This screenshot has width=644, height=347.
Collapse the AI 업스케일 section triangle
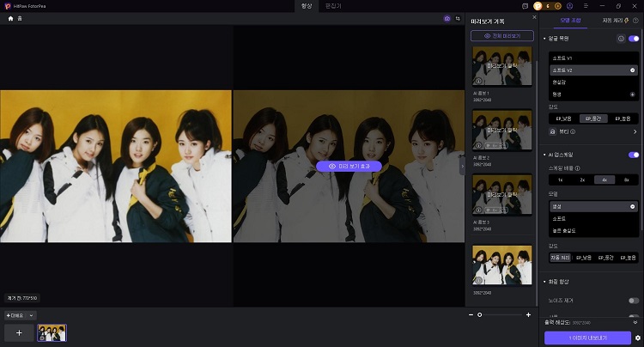(x=544, y=155)
